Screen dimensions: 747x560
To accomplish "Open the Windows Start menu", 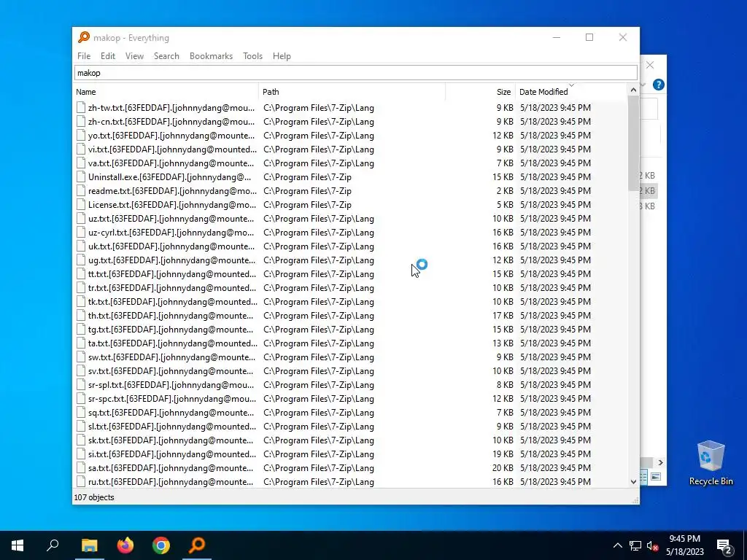I will point(18,545).
